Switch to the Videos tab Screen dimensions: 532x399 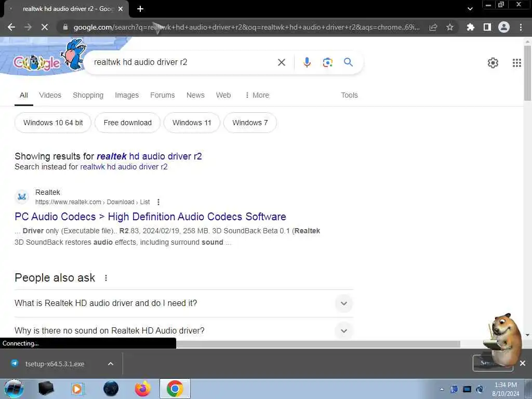[50, 96]
